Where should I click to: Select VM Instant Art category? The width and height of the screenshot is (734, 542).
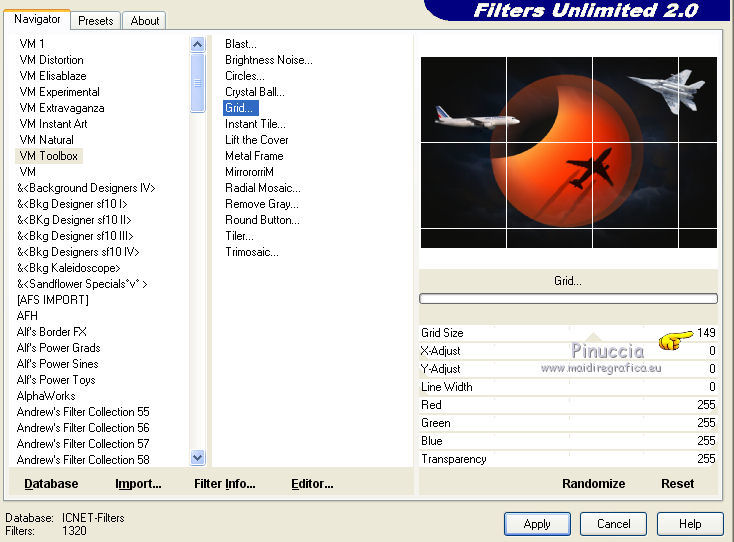pyautogui.click(x=53, y=124)
